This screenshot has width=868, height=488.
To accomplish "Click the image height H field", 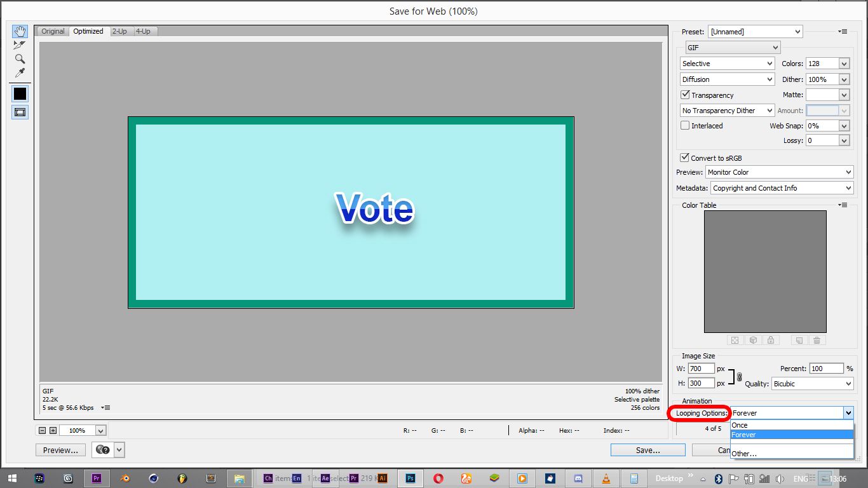I will 701,383.
